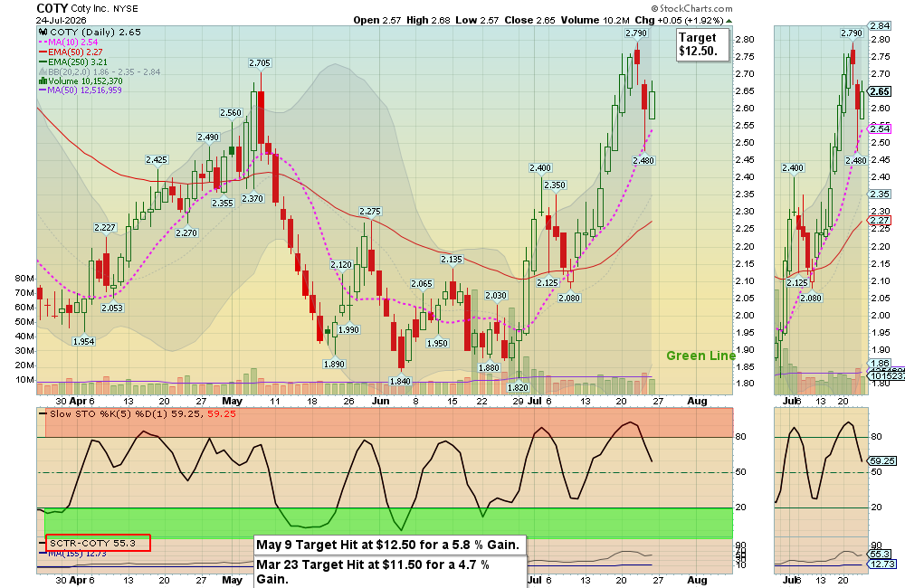This screenshot has height=588, width=905.
Task: Click the 2.790 label on the zoom chart
Action: tap(852, 33)
